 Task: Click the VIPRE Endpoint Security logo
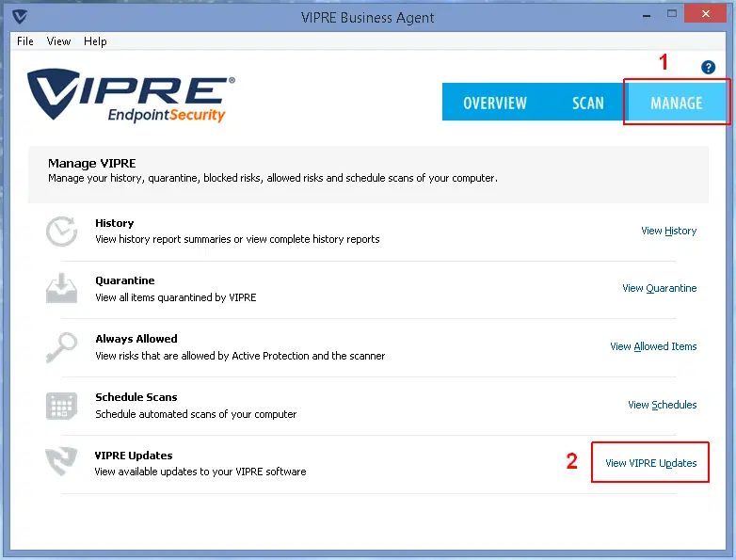(131, 95)
